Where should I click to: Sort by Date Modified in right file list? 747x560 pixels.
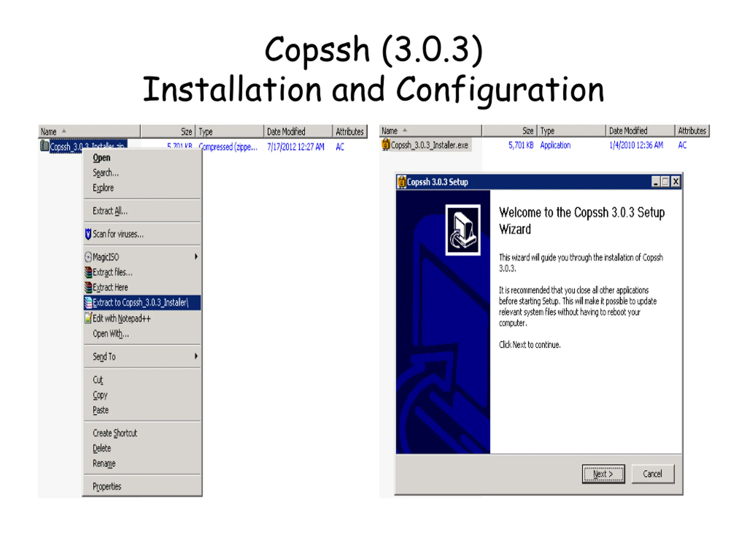tap(640, 131)
